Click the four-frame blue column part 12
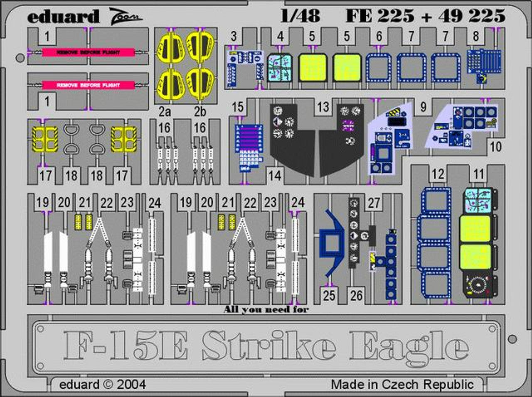 434,242
